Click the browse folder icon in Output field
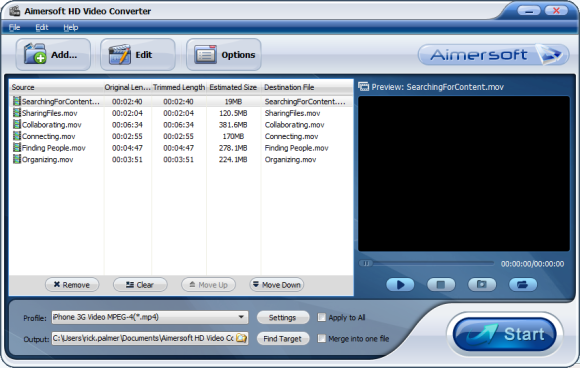 [x=241, y=338]
